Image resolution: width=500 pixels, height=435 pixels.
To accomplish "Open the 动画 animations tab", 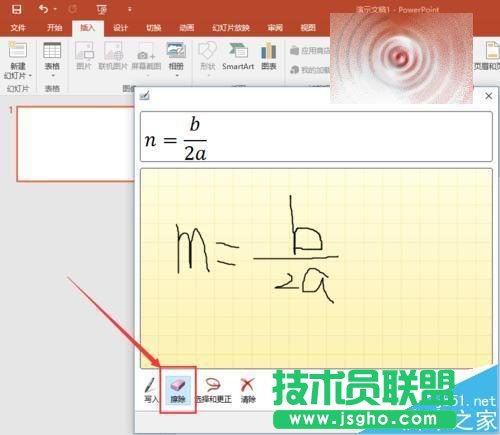I will (186, 28).
